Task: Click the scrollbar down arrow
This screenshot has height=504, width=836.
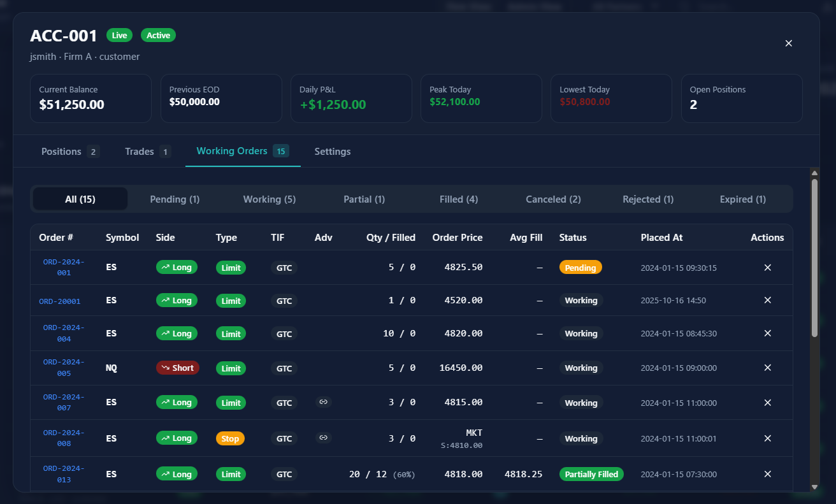Action: [x=814, y=487]
